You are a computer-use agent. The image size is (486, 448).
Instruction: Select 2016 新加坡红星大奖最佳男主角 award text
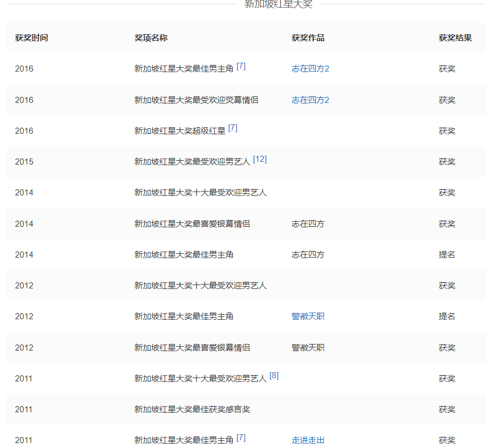point(184,68)
